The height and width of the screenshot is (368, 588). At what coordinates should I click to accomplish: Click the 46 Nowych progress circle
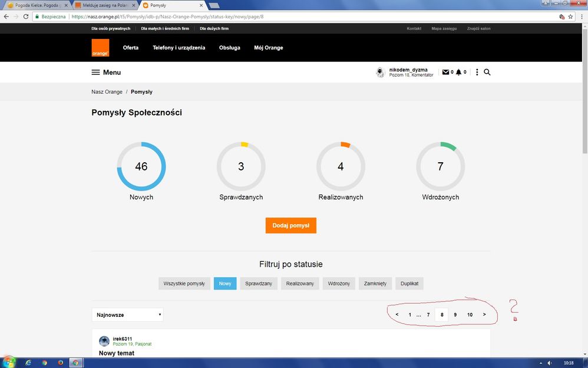[x=141, y=167]
